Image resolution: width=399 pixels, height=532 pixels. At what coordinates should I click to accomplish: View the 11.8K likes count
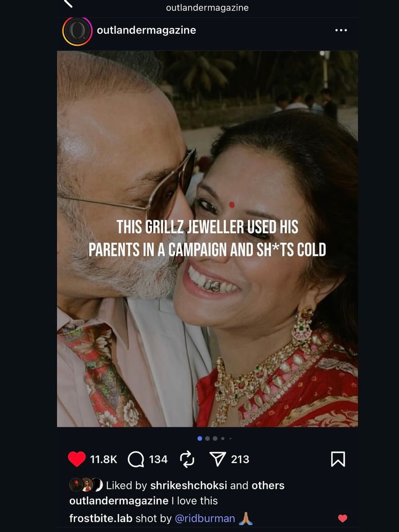[104, 459]
